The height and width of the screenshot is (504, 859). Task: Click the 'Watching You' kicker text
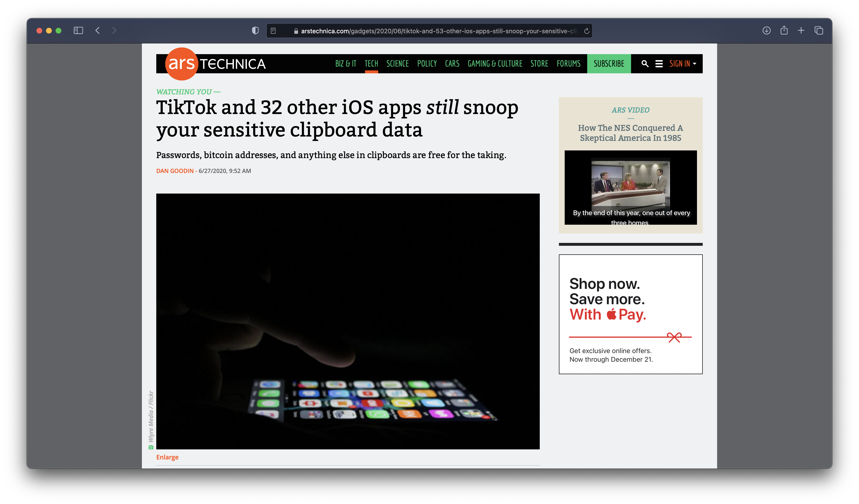click(188, 92)
